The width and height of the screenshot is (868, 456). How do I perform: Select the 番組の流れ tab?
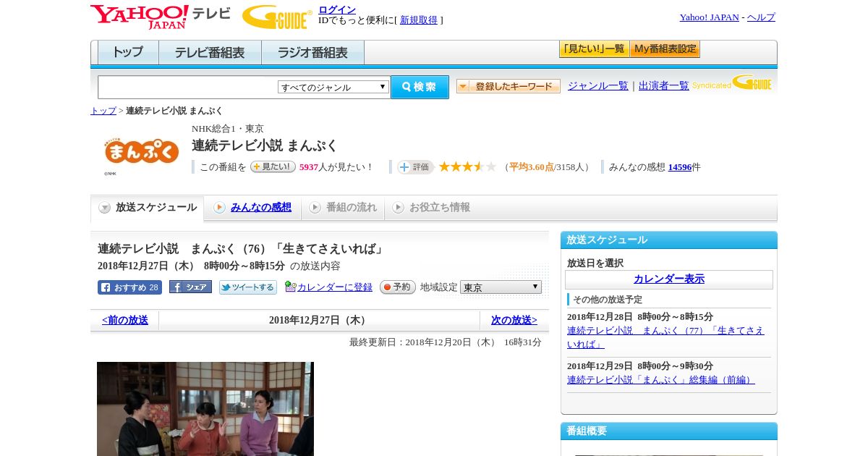pos(343,208)
